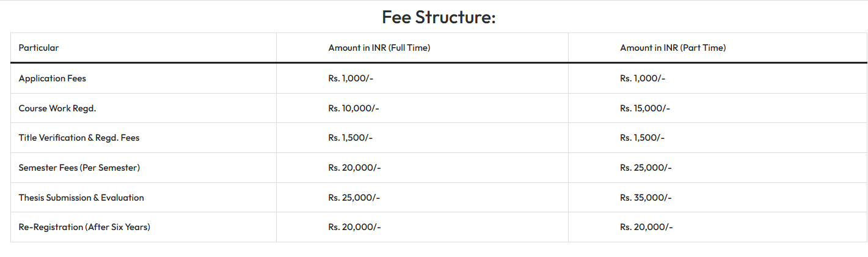This screenshot has height=257, width=868.
Task: Click part-time Application Fees amount cell
Action: 643,78
